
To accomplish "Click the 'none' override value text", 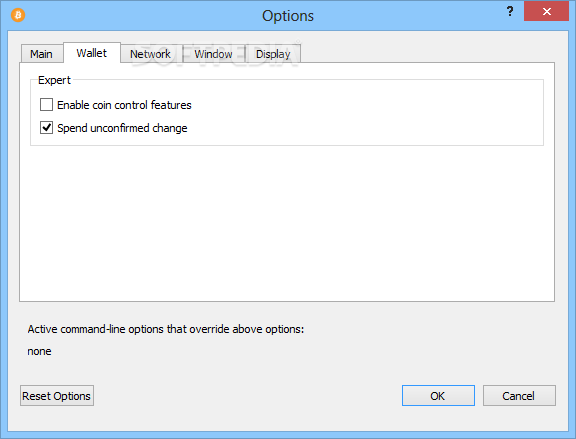I will click(39, 351).
